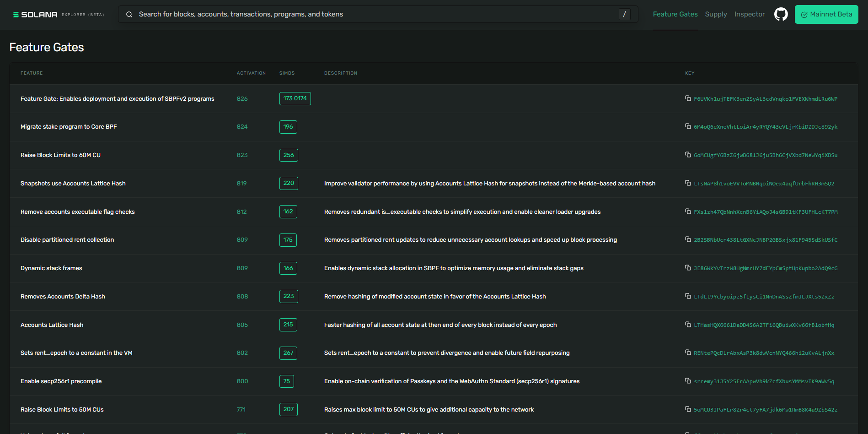
Task: Copy key for Accounts Lattice Hash row
Action: (688, 325)
